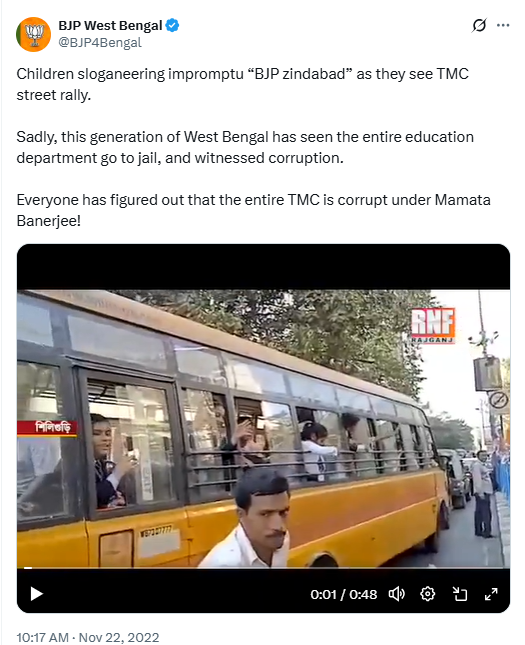Viewport: 525px width, 645px height.
Task: Click the Grok slashed-circle icon
Action: [x=479, y=26]
